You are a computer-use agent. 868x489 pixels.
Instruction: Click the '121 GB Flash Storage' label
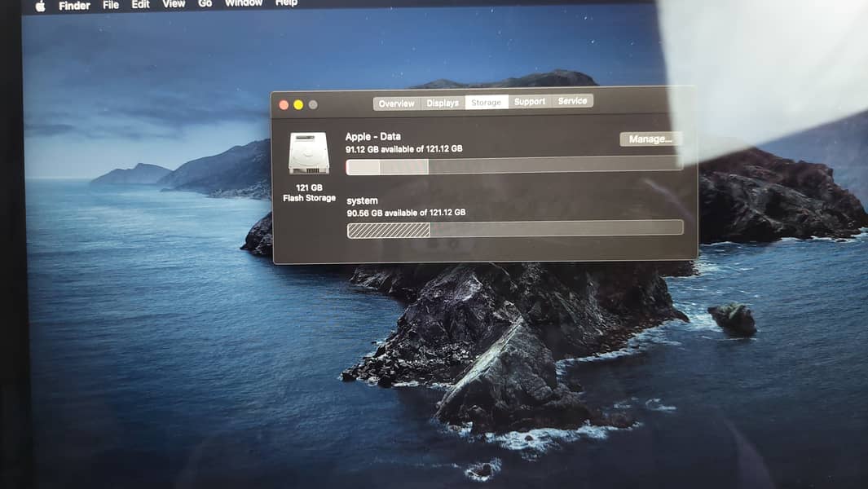(309, 192)
